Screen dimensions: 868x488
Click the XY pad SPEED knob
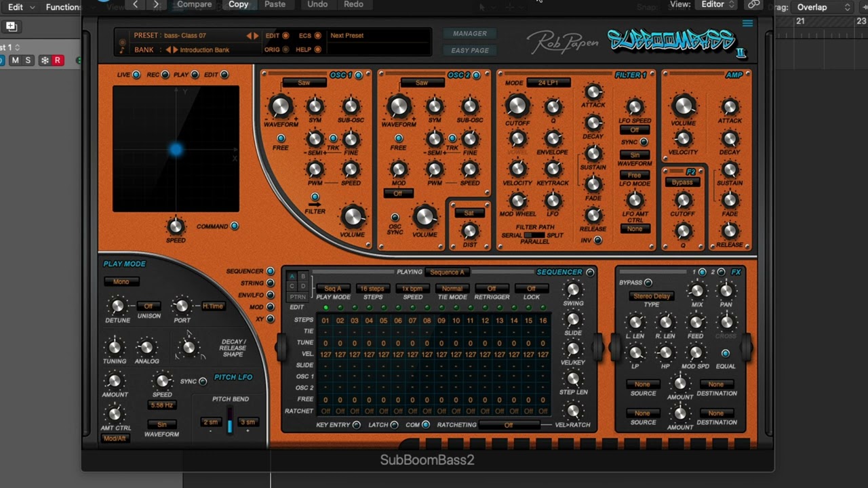(176, 226)
